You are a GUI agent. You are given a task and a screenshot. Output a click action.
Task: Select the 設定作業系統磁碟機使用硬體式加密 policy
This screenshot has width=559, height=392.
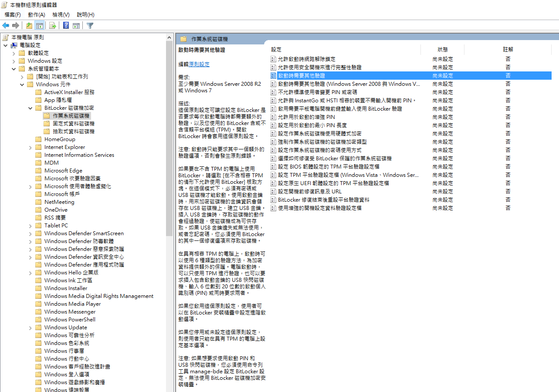(x=320, y=133)
